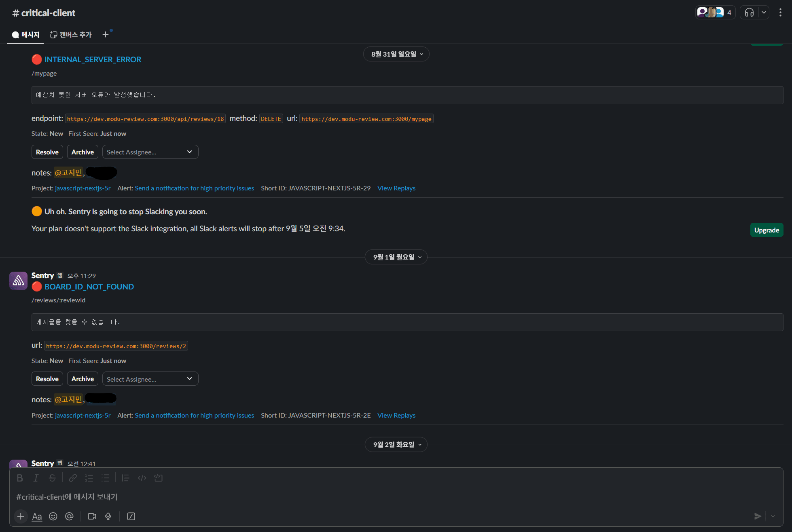Click the green Upgrade button
Screen dimensions: 792x532
click(x=766, y=230)
